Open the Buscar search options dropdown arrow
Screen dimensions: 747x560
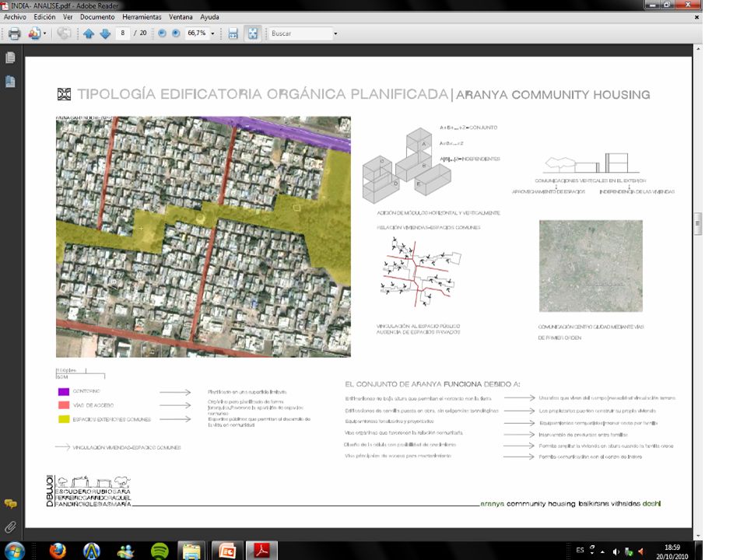335,33
